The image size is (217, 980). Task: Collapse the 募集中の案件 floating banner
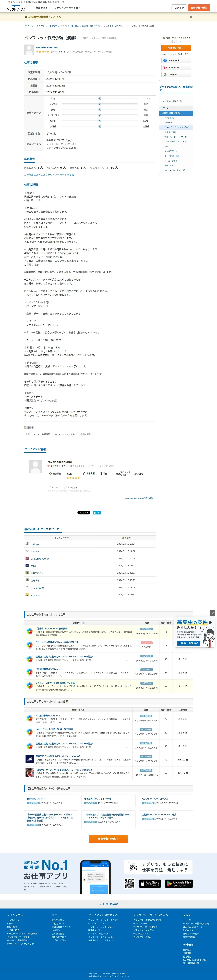click(x=212, y=613)
